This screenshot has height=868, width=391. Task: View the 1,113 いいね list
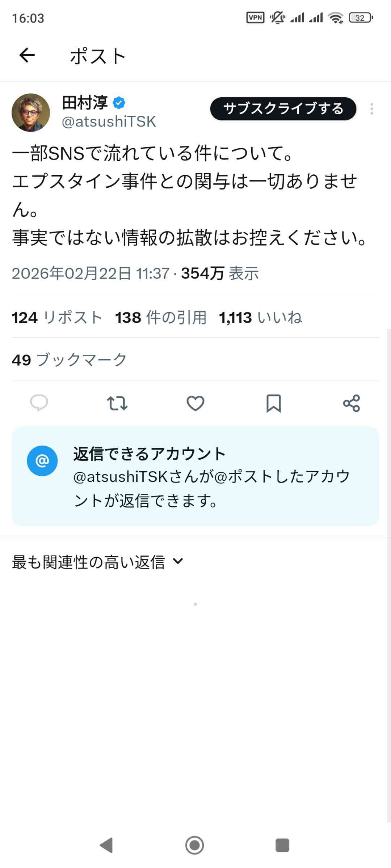point(260,318)
